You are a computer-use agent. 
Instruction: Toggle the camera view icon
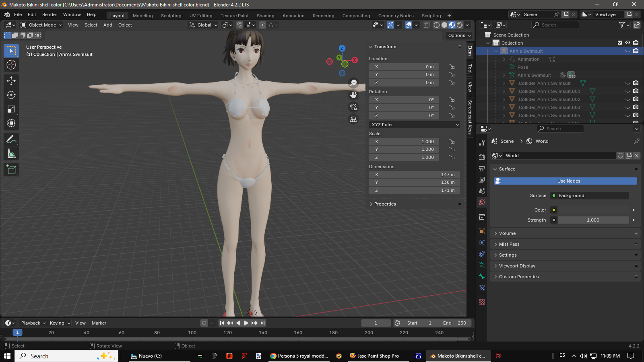[353, 107]
